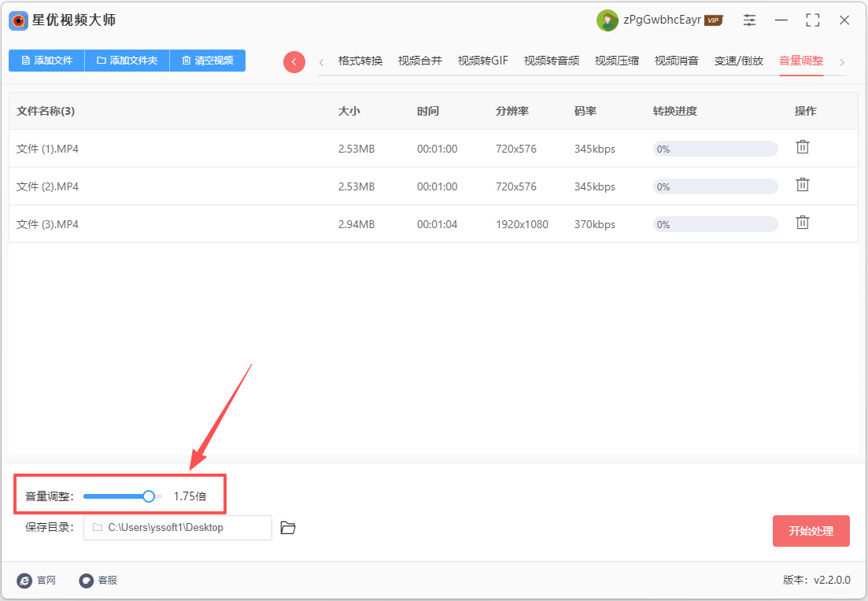Image resolution: width=868 pixels, height=601 pixels.
Task: Delete 文件 (1).MP4 with its trash icon
Action: [x=802, y=147]
